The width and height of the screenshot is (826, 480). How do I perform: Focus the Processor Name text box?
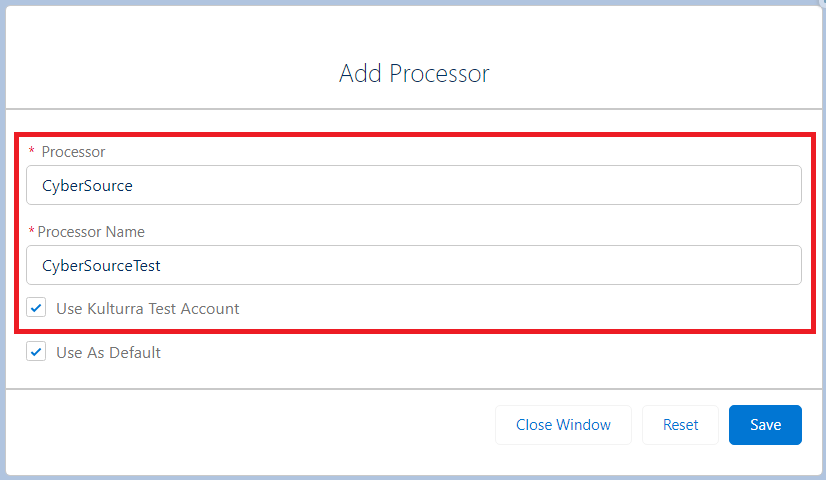click(x=413, y=265)
